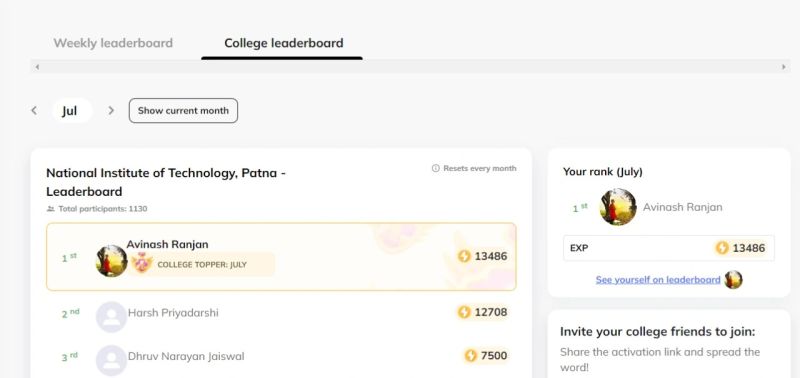Viewport: 800px width, 378px height.
Task: Click left arrow of horizontal tab scrollbar
Action: click(x=37, y=66)
